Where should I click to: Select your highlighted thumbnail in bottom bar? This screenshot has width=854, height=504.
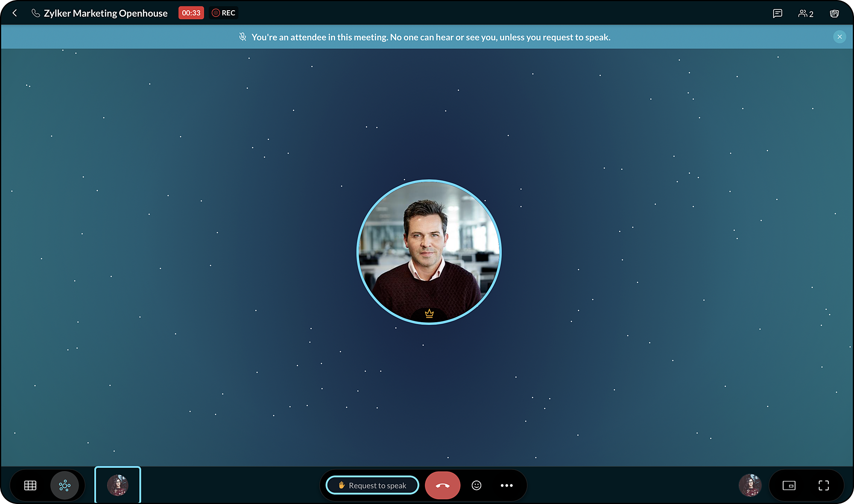(117, 485)
